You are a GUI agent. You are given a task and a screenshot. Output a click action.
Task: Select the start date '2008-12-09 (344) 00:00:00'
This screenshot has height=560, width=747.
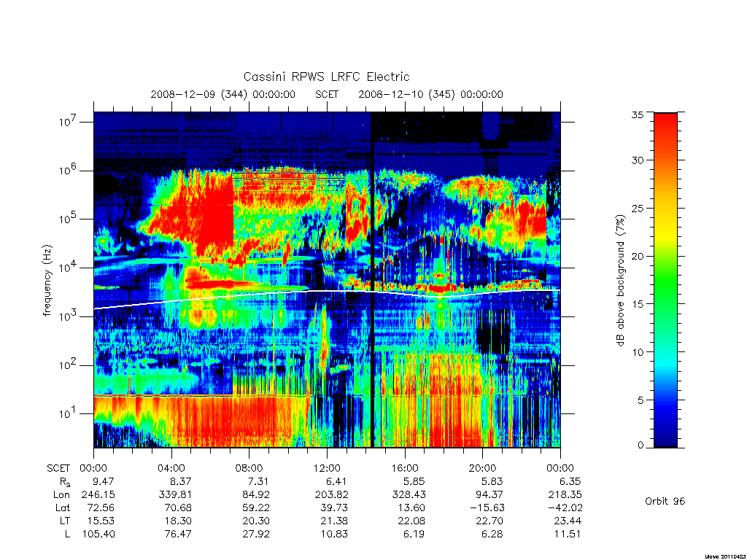pos(223,94)
